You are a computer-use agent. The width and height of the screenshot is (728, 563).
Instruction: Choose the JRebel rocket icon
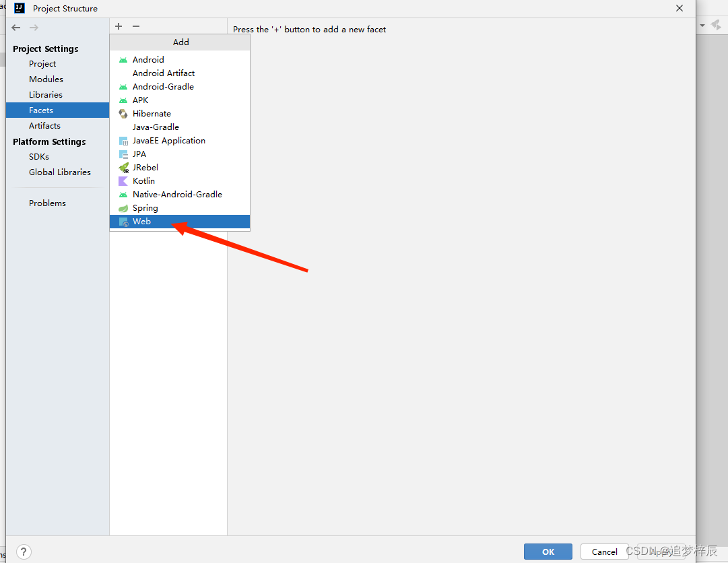pyautogui.click(x=123, y=168)
